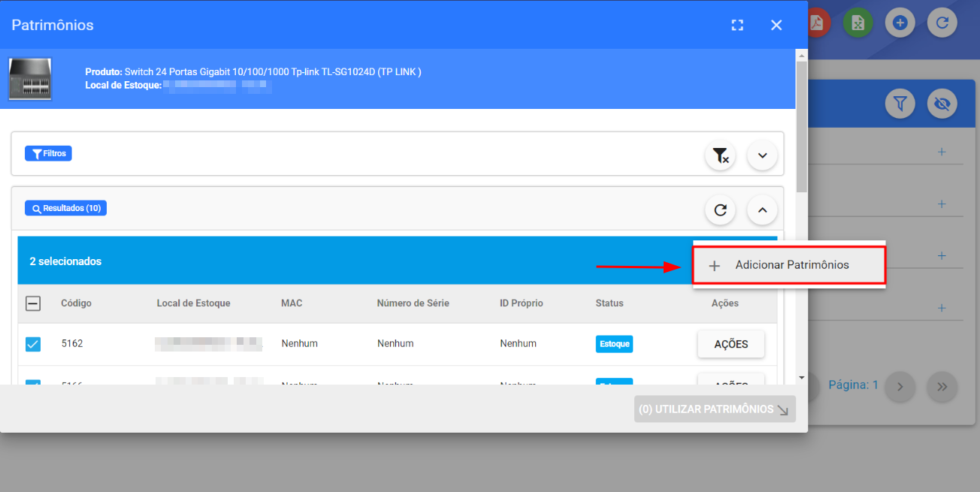Click the Patrimônios dialog title

(x=53, y=25)
